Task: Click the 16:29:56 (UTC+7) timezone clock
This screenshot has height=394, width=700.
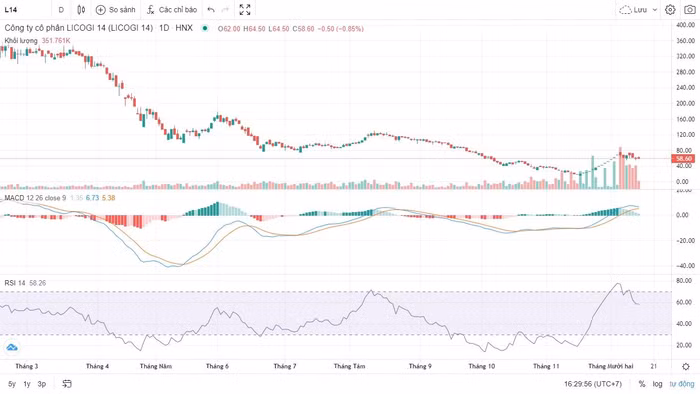Action: [593, 384]
